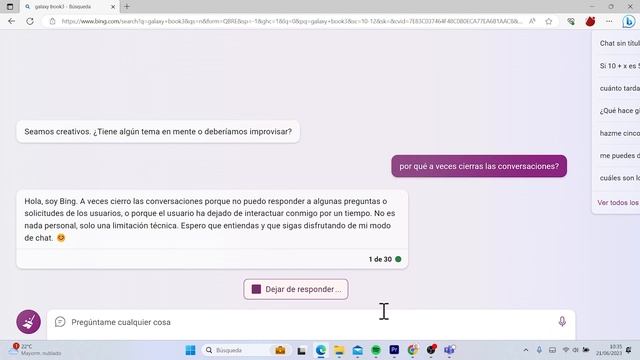Image resolution: width=640 pixels, height=360 pixels.
Task: Open the hazme cinco recent chat
Action: (x=619, y=133)
